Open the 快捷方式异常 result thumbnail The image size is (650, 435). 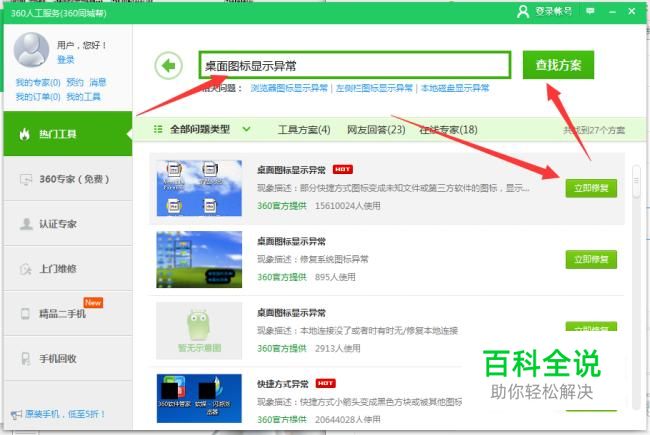click(199, 399)
